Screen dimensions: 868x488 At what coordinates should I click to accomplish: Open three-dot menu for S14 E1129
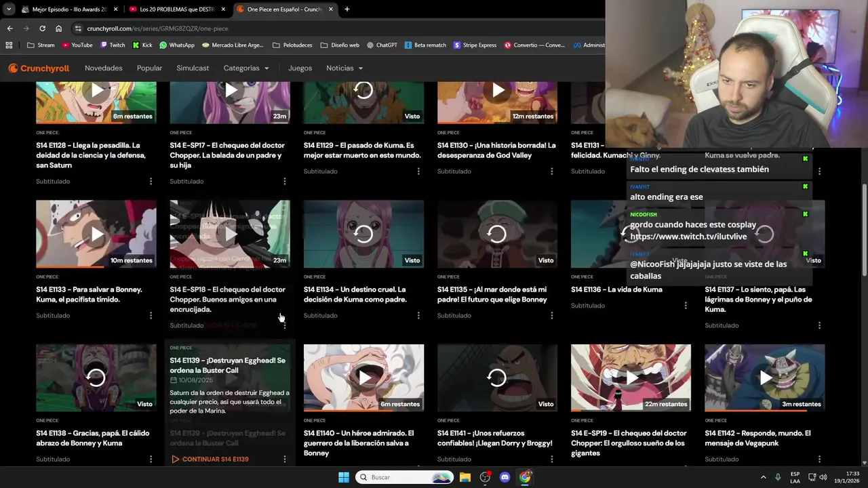point(418,171)
